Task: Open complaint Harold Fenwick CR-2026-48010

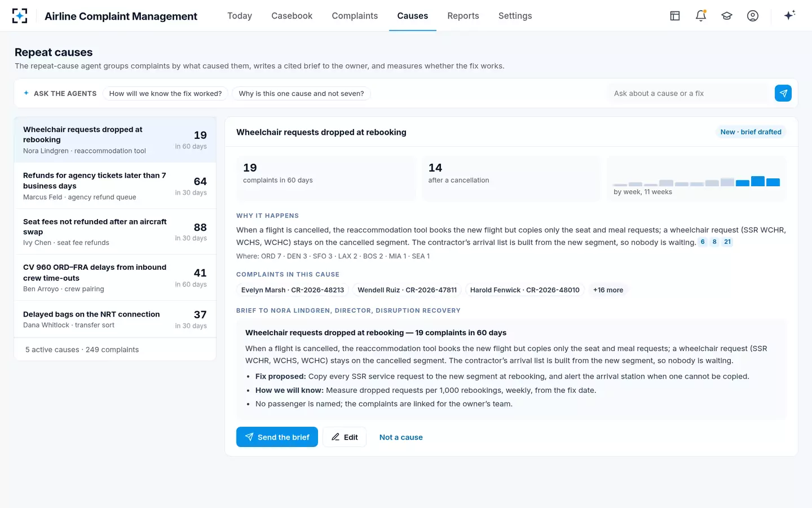Action: [525, 290]
